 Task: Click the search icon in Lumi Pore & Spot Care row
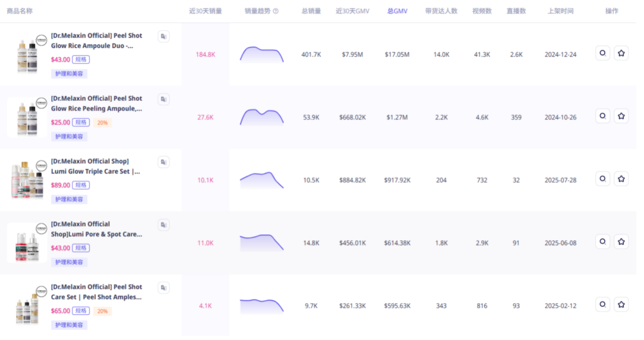pyautogui.click(x=602, y=242)
